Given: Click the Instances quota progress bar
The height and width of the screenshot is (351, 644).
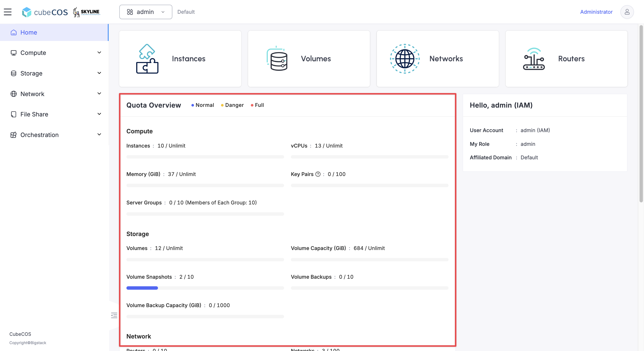Looking at the screenshot, I should point(205,157).
